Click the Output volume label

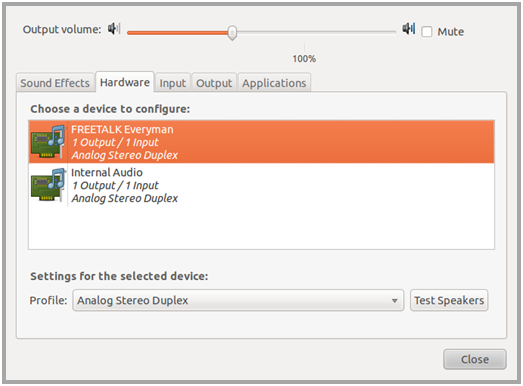pyautogui.click(x=62, y=29)
